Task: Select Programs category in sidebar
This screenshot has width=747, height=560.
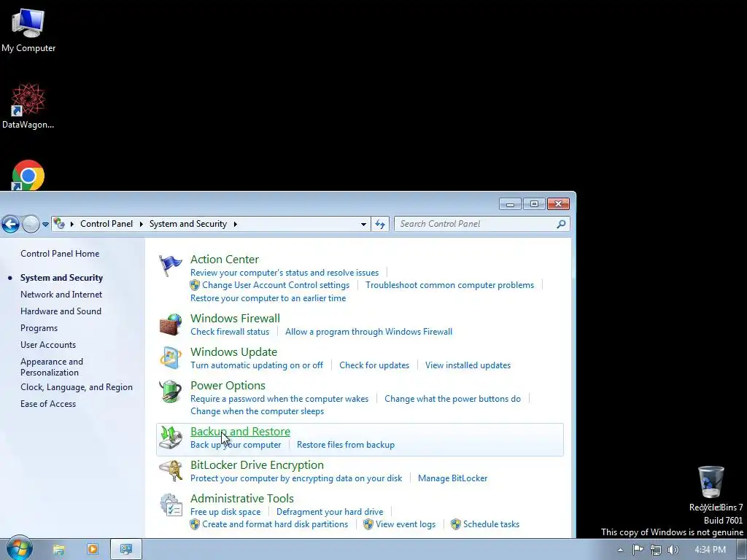Action: (39, 328)
